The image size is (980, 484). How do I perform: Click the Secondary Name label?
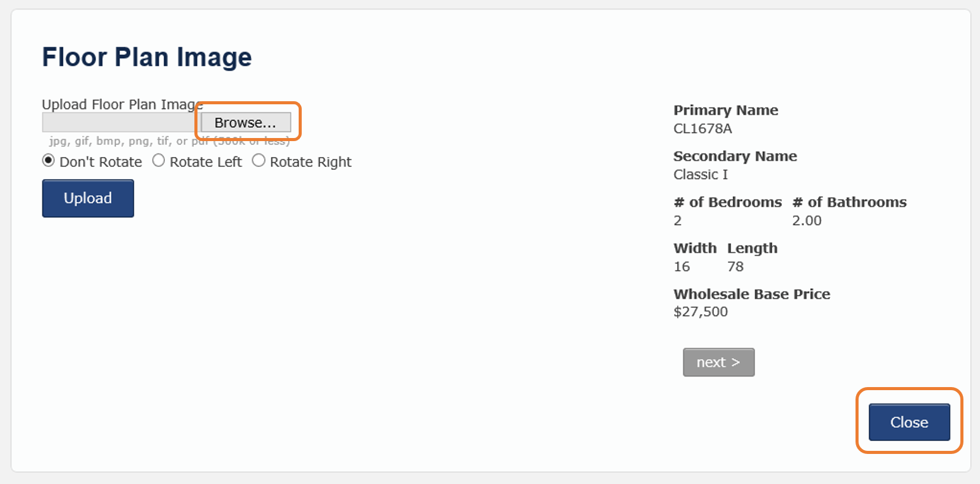pyautogui.click(x=735, y=156)
